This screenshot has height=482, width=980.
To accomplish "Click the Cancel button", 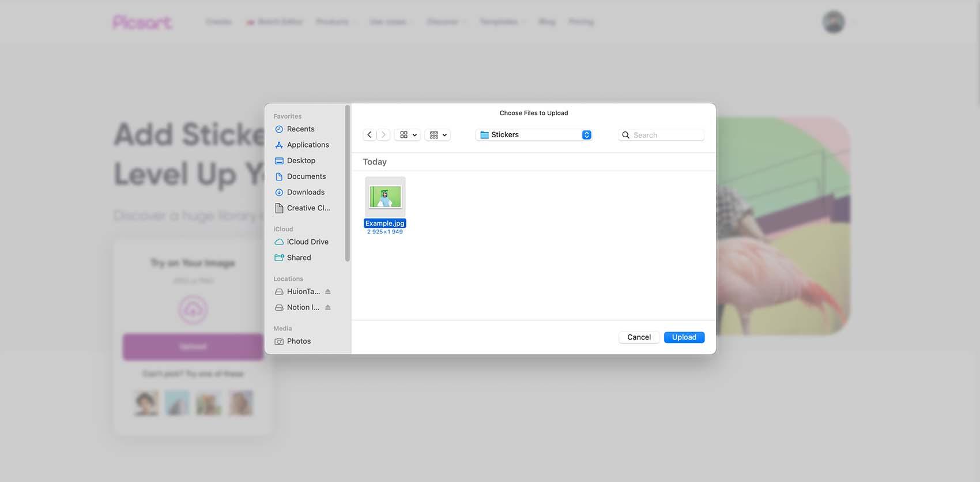I will (639, 337).
